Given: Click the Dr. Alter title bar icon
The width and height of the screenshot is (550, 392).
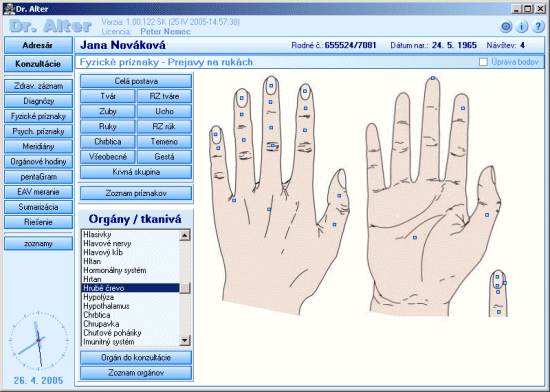Looking at the screenshot, I should pyautogui.click(x=9, y=8).
